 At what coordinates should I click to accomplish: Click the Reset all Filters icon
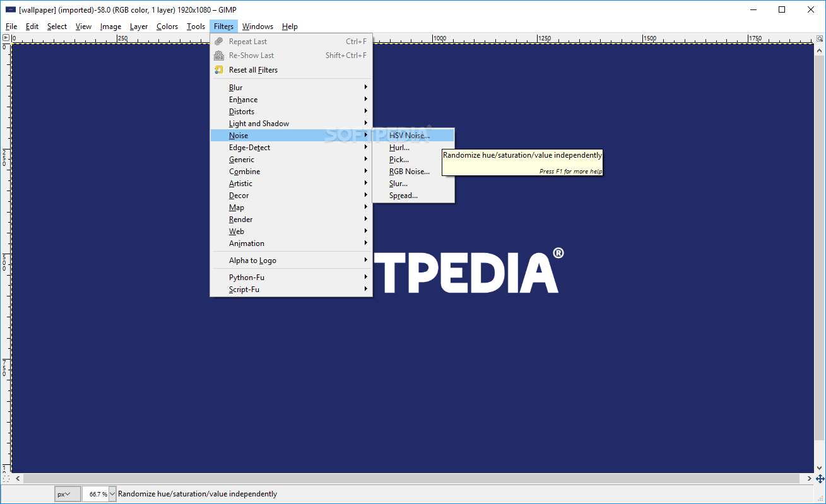[219, 69]
